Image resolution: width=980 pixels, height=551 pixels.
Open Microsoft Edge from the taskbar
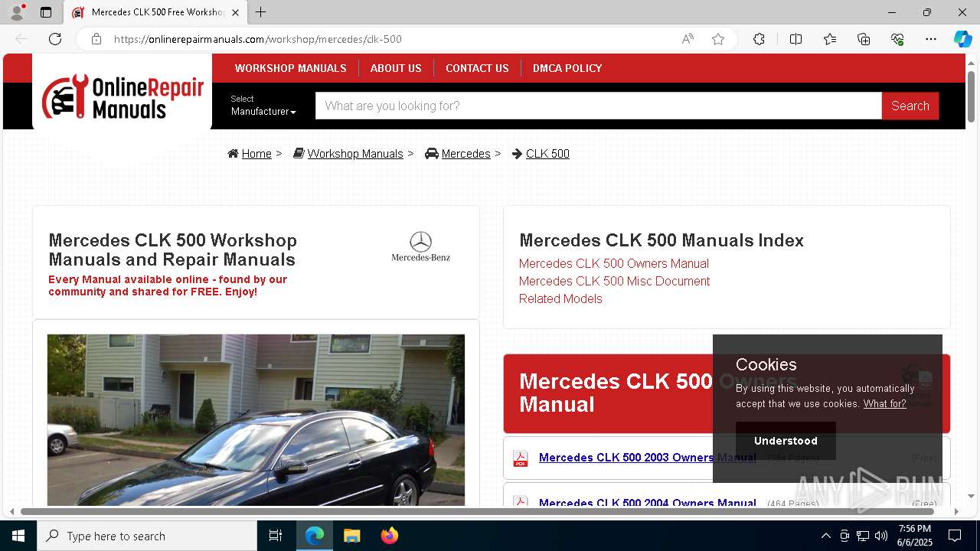click(315, 536)
